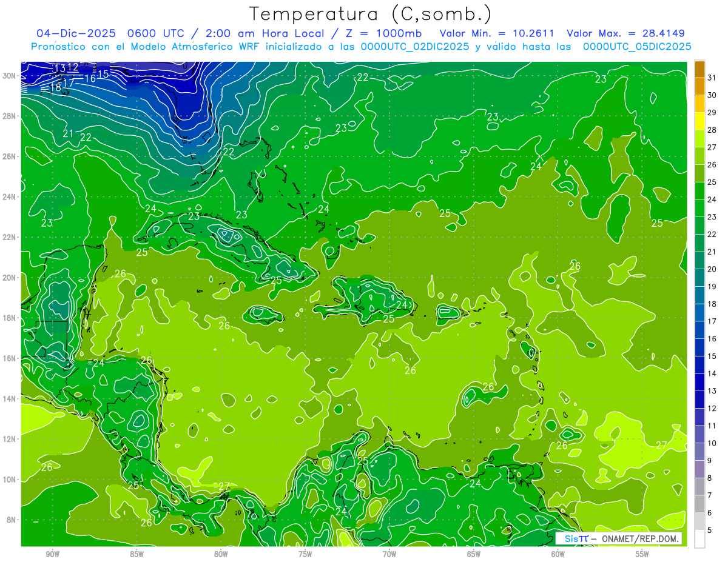Click the "28N" latitude axis label
The height and width of the screenshot is (562, 728).
click(x=8, y=116)
